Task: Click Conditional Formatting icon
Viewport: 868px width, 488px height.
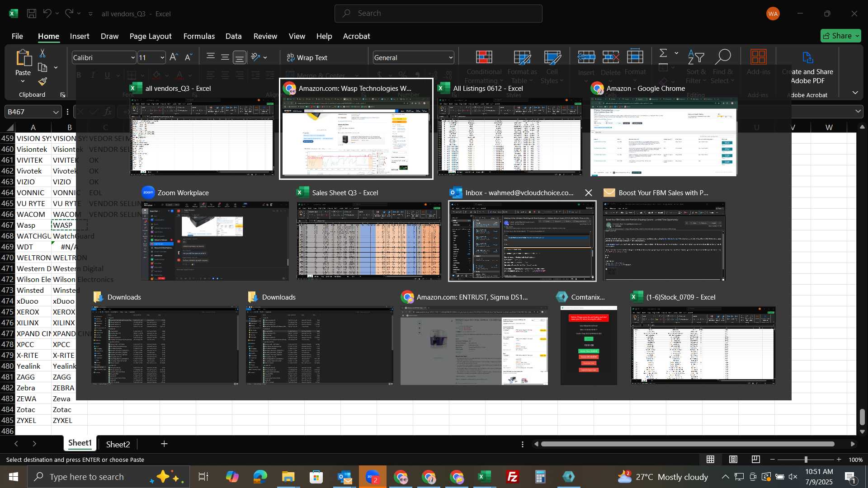Action: click(x=484, y=57)
